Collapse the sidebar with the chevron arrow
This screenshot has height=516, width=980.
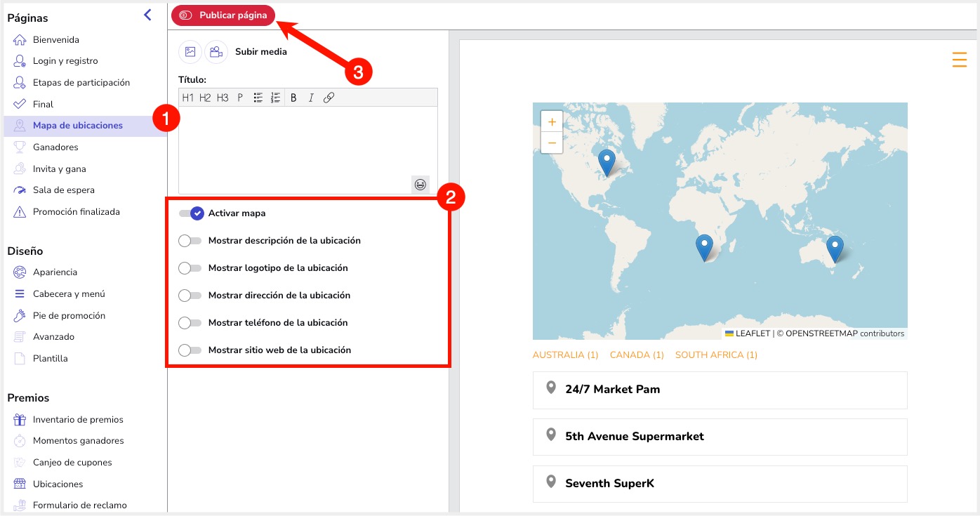coord(147,15)
